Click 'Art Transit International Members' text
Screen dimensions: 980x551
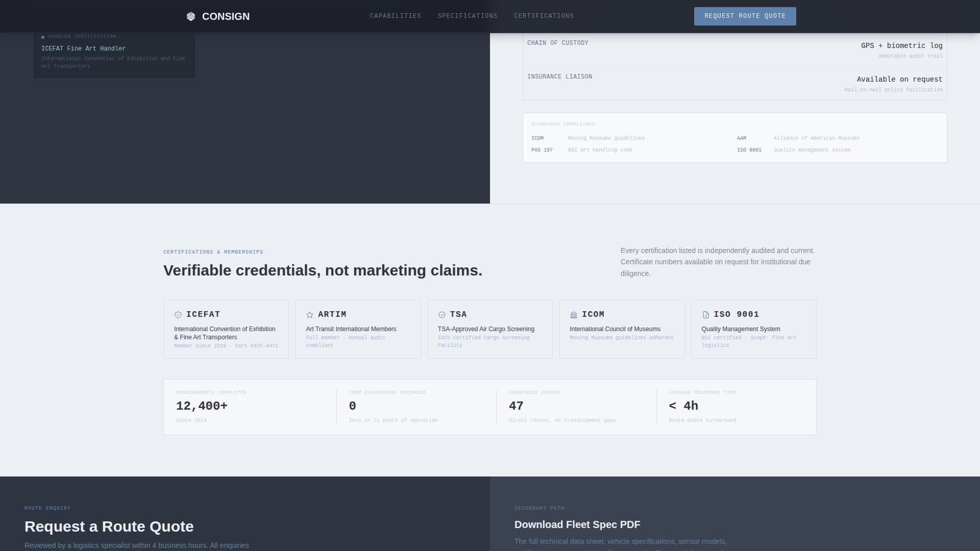click(351, 330)
